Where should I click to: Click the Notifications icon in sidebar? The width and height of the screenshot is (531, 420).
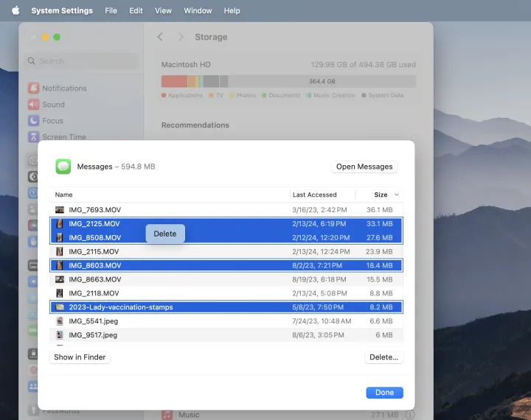pos(33,88)
